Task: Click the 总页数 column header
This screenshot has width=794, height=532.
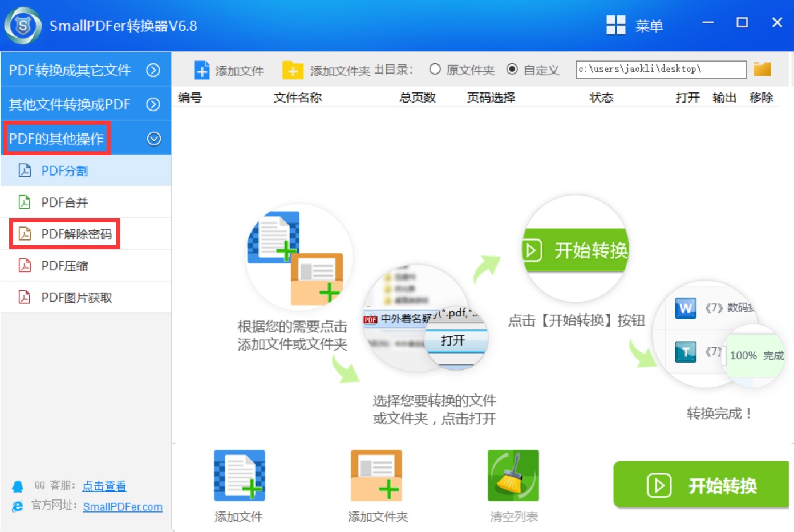Action: (418, 98)
